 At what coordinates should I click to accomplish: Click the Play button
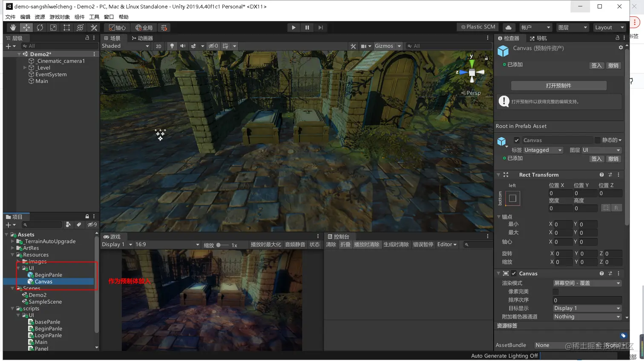pyautogui.click(x=293, y=28)
